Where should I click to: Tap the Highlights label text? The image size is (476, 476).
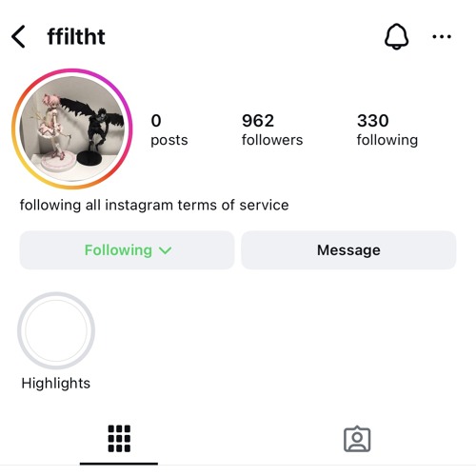(x=56, y=383)
